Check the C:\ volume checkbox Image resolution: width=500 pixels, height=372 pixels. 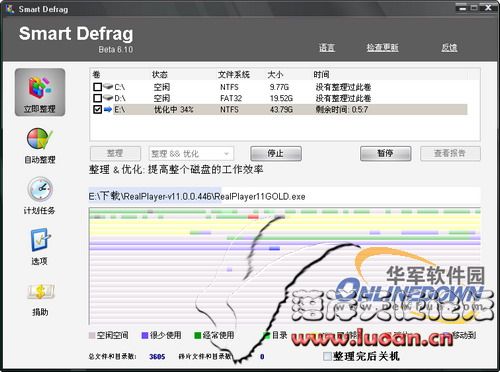click(97, 87)
